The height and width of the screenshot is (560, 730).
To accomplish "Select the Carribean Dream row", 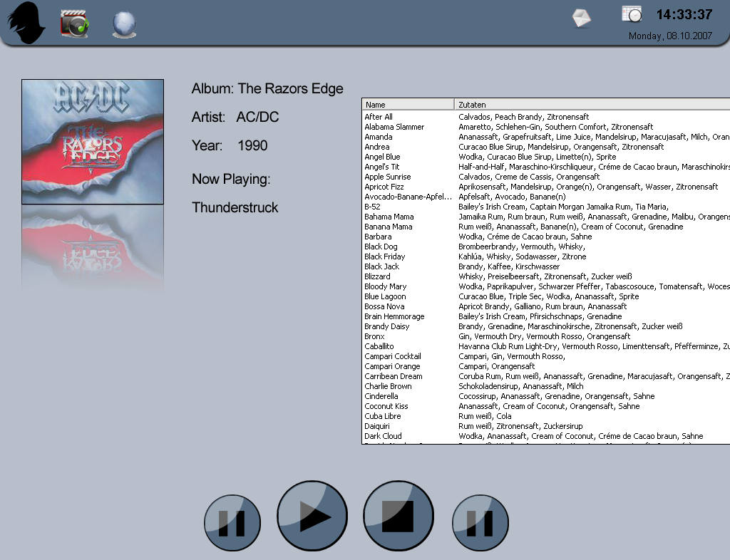I will point(546,376).
